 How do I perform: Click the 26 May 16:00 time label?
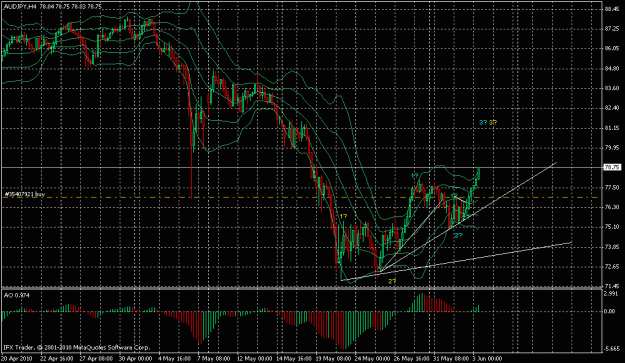pyautogui.click(x=411, y=358)
